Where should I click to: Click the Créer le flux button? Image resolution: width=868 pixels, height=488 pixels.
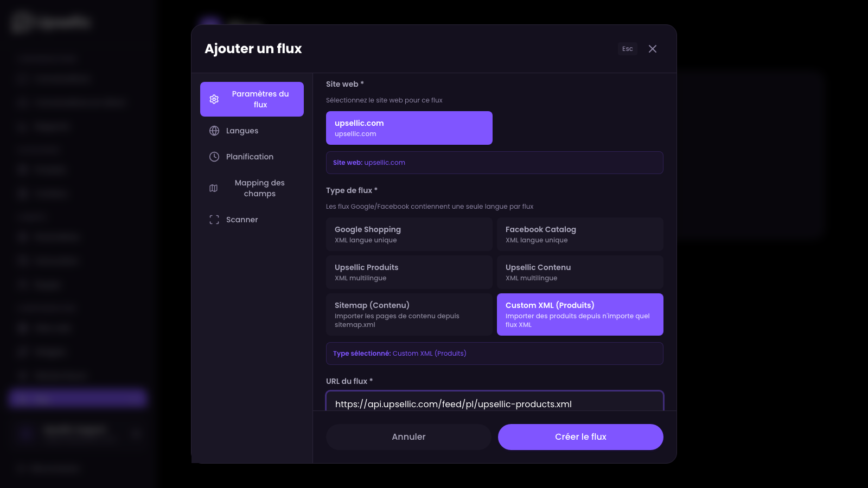pyautogui.click(x=580, y=437)
